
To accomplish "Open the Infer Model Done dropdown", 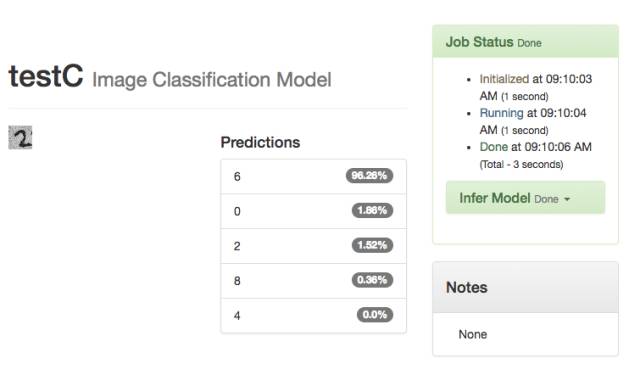I will pos(525,198).
